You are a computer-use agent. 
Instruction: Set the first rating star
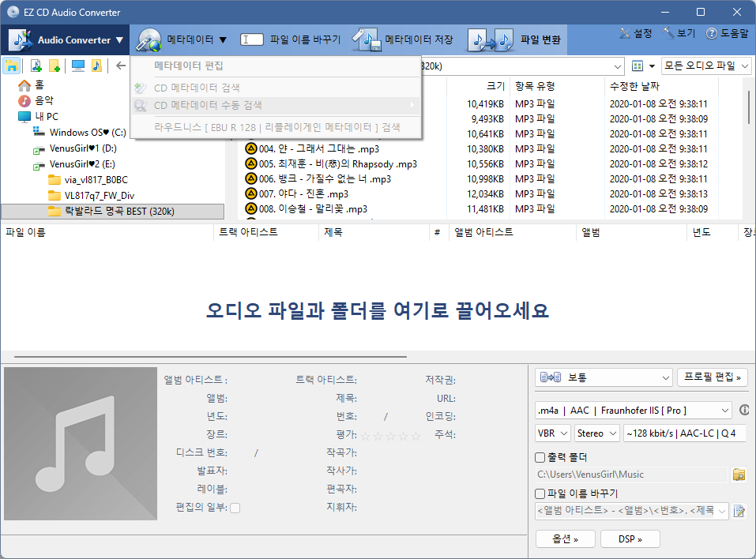tap(366, 437)
